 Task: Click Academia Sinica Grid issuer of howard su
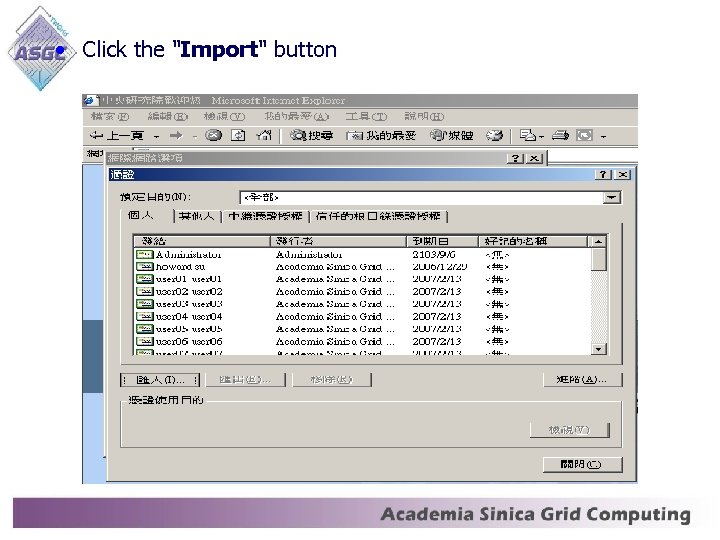pos(335,266)
